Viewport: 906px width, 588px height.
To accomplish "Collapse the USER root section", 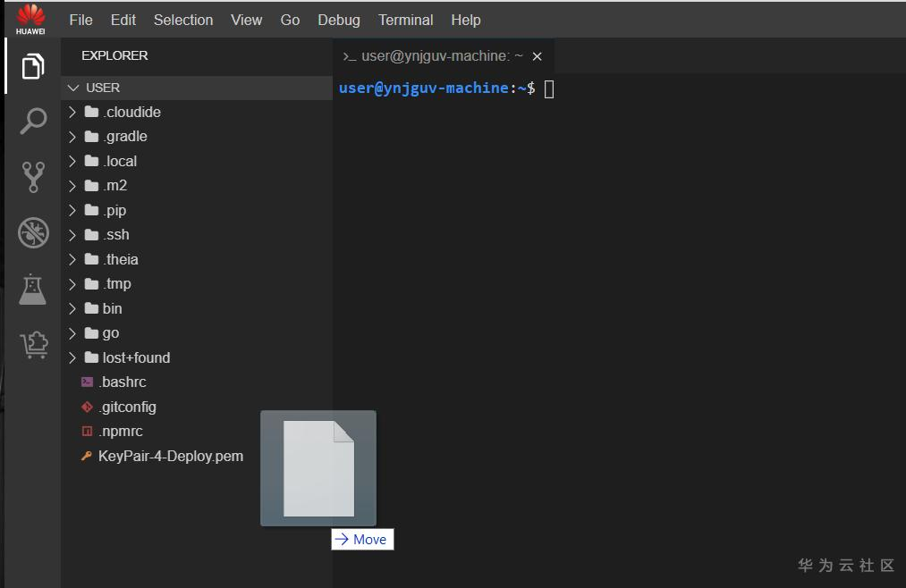I will click(x=73, y=88).
